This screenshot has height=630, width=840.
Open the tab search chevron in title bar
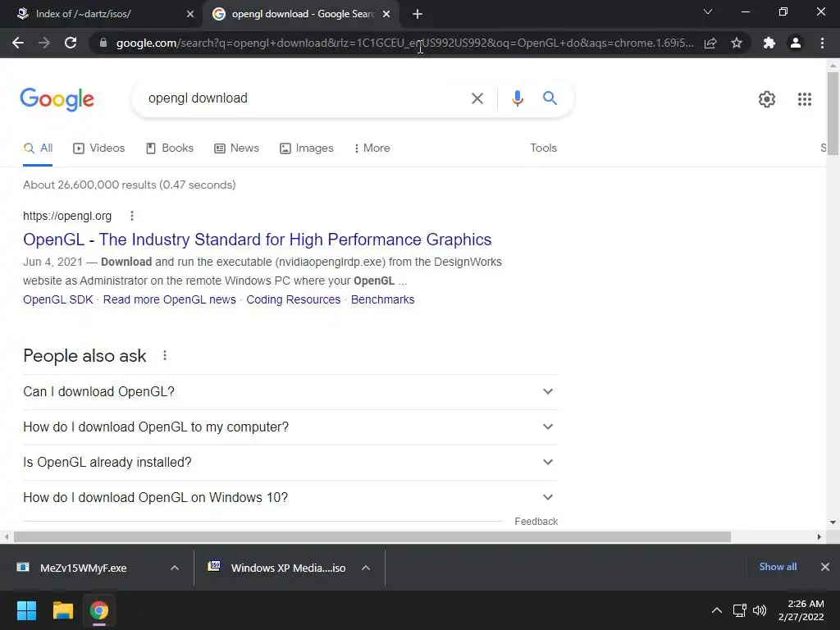tap(708, 11)
